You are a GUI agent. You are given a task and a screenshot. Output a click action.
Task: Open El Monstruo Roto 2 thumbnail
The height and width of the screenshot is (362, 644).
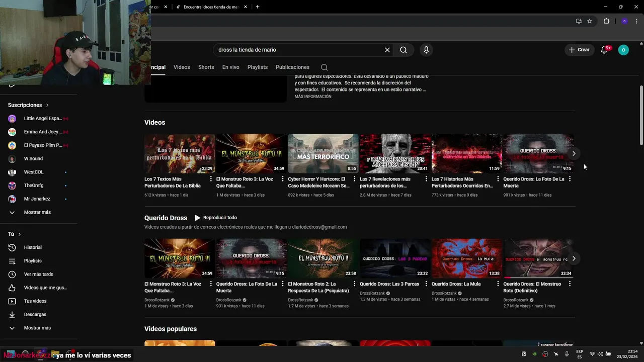(323, 258)
